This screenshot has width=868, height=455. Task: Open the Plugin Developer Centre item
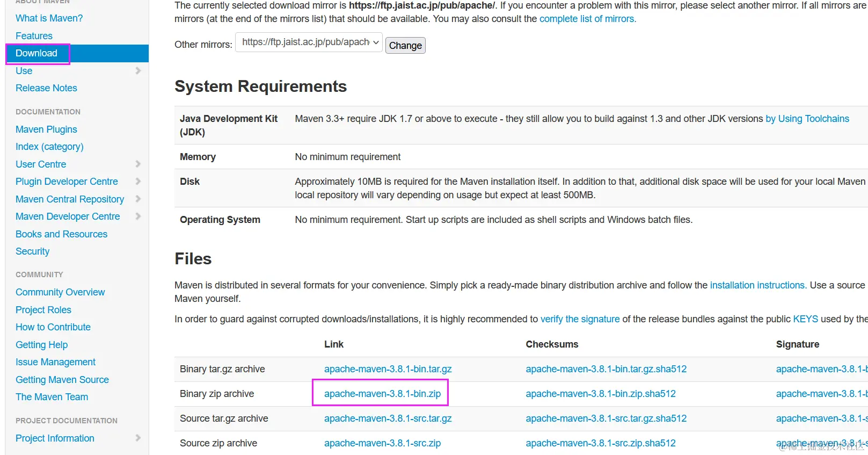67,182
